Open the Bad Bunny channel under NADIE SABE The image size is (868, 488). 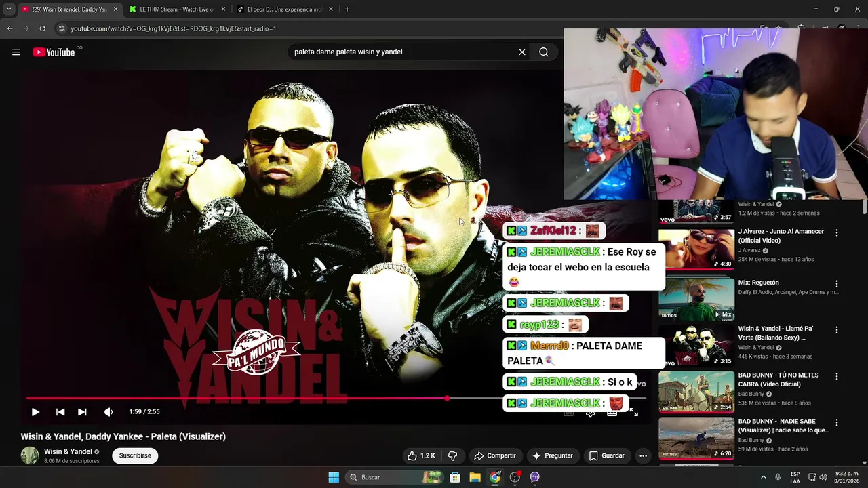pyautogui.click(x=752, y=440)
